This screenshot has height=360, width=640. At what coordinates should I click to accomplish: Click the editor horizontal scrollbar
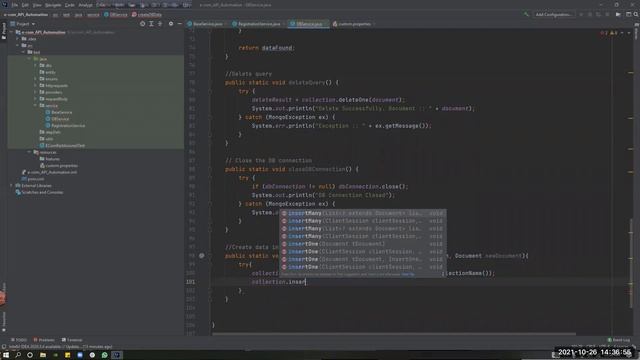tap(394, 334)
